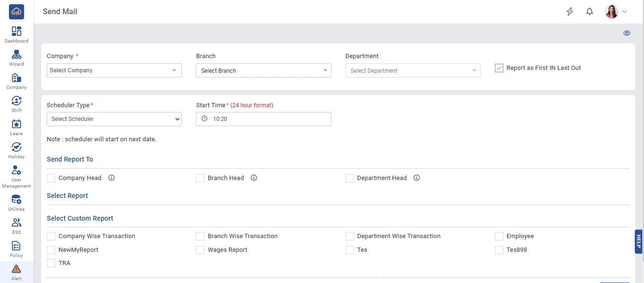The height and width of the screenshot is (283, 644).
Task: Tick Department Wise Transaction checkbox
Action: click(350, 236)
